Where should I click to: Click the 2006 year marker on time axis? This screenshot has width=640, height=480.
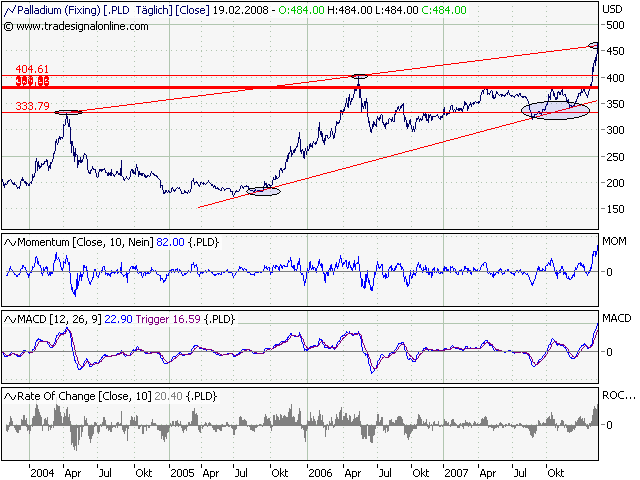point(320,471)
